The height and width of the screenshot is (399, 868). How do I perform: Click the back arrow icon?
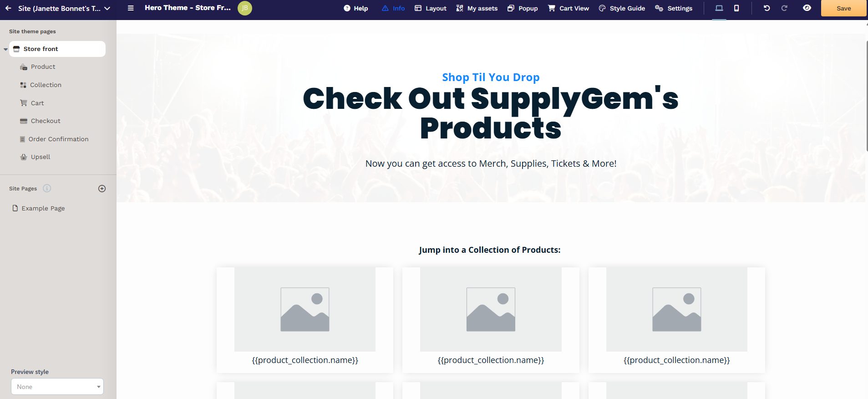8,8
